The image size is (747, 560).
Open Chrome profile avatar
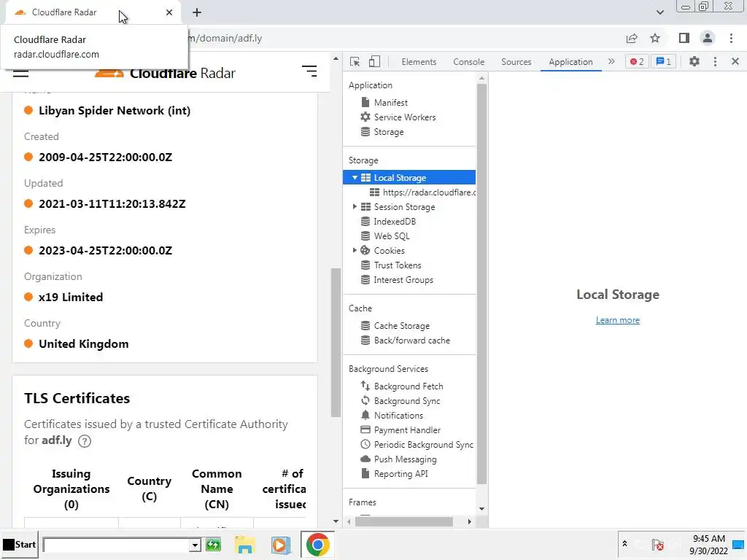click(x=708, y=38)
